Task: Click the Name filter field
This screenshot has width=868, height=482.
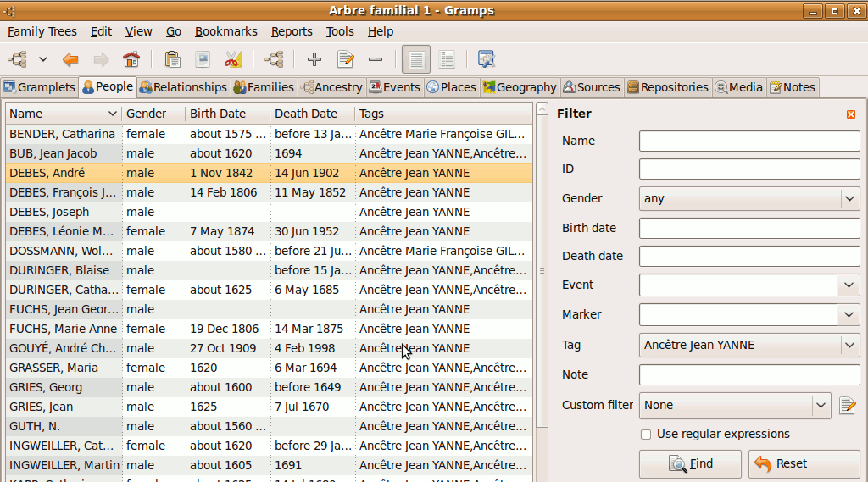Action: (x=749, y=141)
